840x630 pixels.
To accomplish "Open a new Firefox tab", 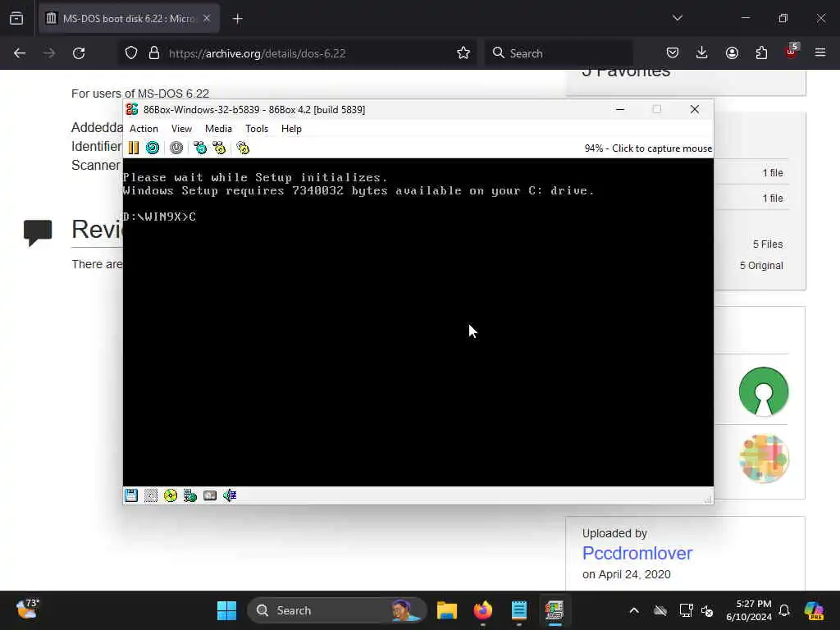I will [x=238, y=19].
